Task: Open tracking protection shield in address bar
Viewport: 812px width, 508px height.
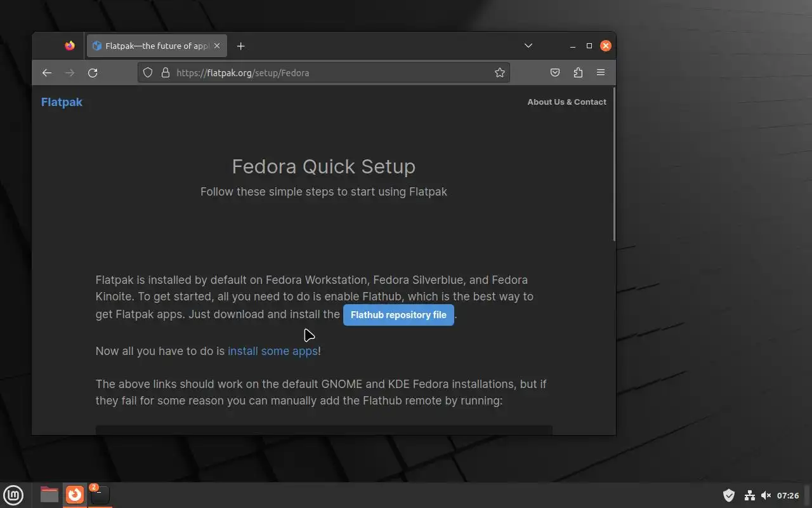Action: coord(148,73)
